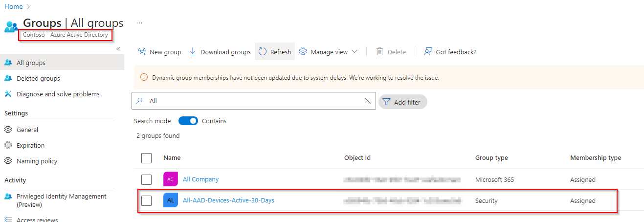Clear the search box with X icon

point(368,101)
